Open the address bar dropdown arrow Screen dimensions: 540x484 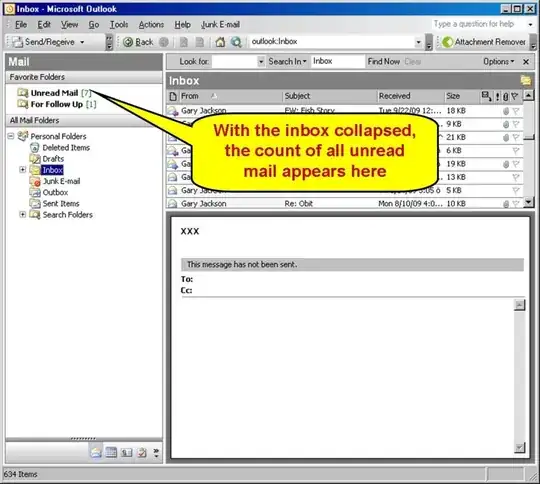[x=418, y=42]
